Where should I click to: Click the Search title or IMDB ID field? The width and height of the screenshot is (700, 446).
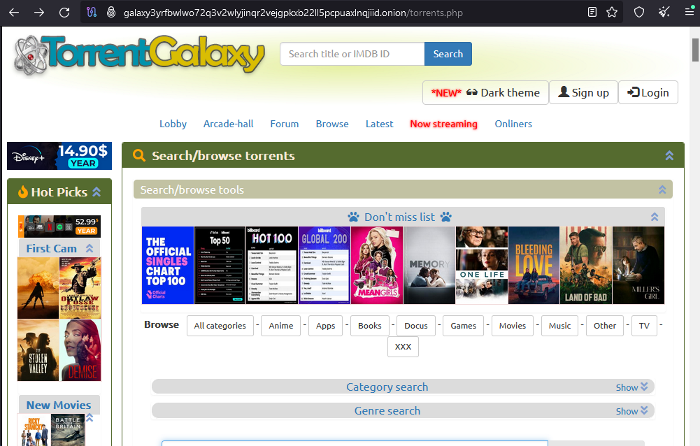[x=352, y=54]
